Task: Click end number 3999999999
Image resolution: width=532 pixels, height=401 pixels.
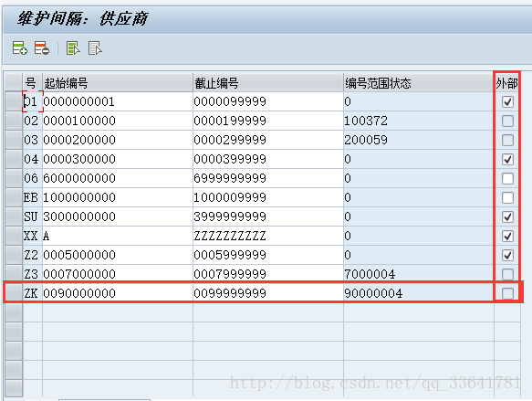Action: pos(268,216)
